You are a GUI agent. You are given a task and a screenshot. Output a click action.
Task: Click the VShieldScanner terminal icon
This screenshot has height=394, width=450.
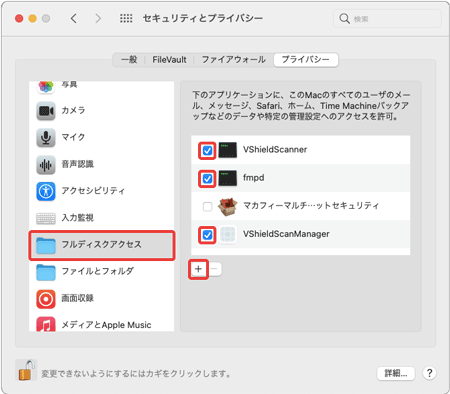click(x=228, y=150)
